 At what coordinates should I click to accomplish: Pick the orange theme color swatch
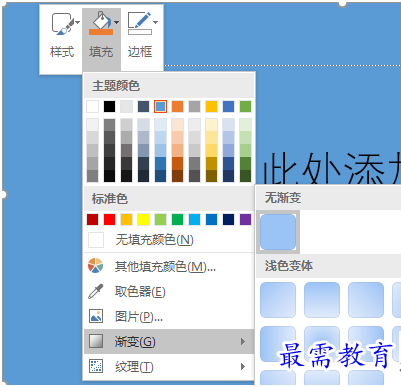click(x=177, y=106)
